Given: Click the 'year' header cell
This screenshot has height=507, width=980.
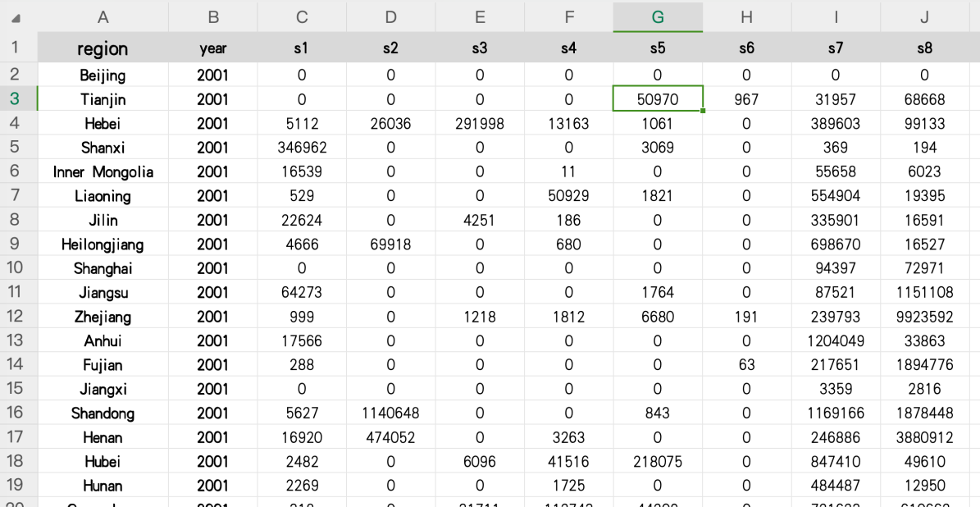Looking at the screenshot, I should coord(212,48).
